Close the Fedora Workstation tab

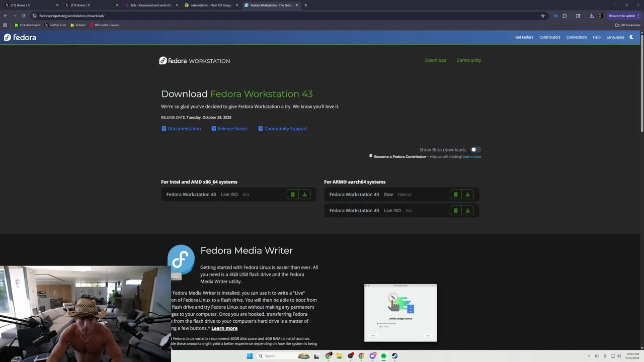coord(297,5)
